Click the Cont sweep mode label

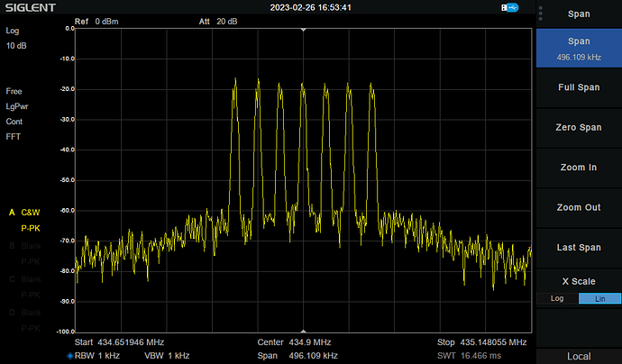(x=14, y=122)
